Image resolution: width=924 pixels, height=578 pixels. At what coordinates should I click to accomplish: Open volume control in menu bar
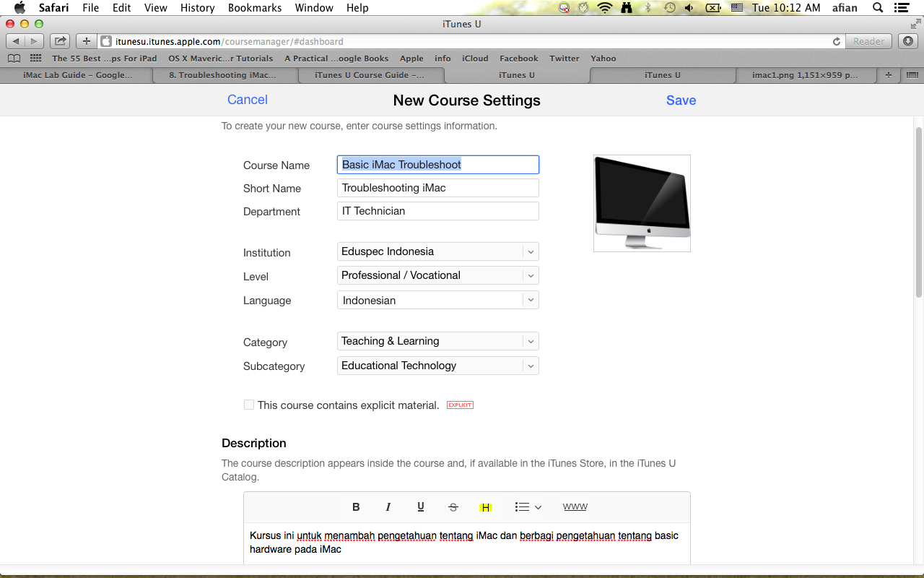coord(689,8)
